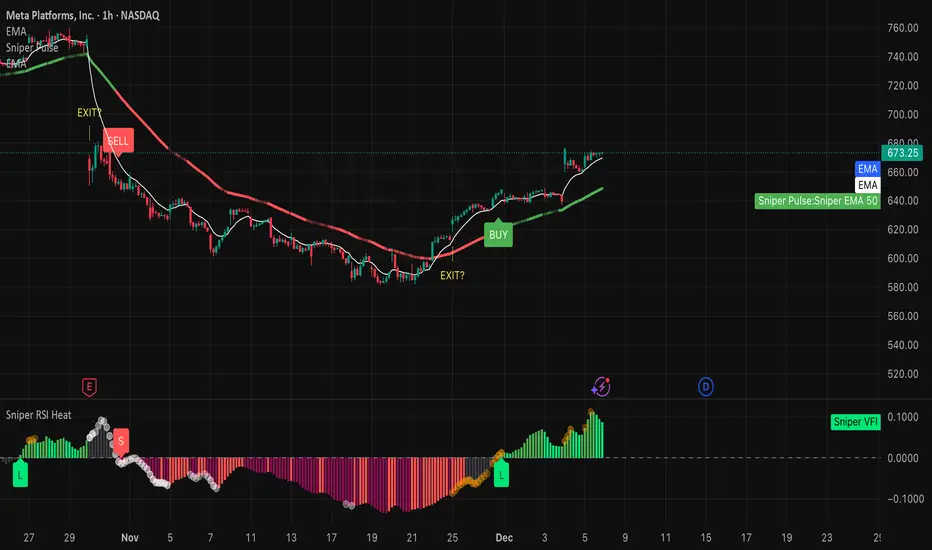
Task: Click the 660.00 price axis value
Action: 902,172
